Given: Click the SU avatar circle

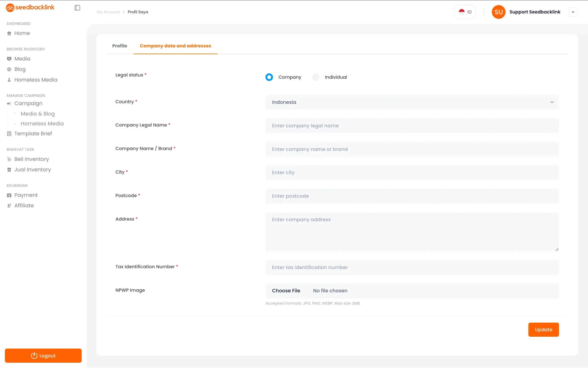Looking at the screenshot, I should pos(499,12).
